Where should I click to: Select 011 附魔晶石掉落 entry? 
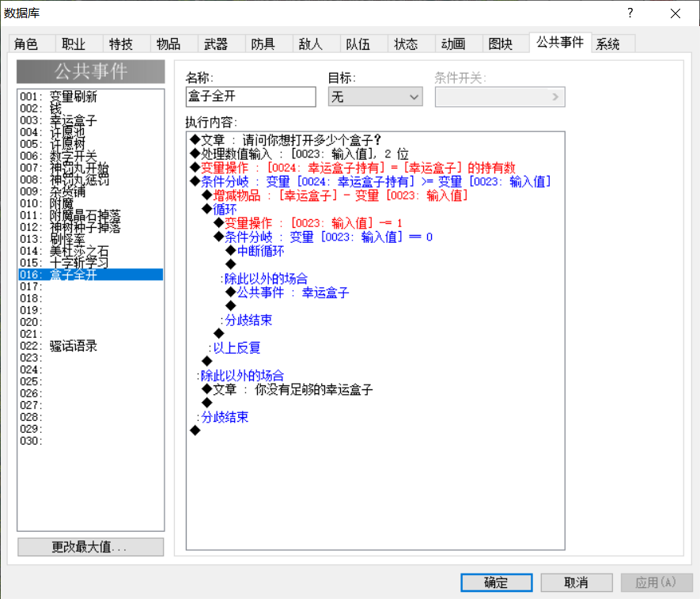tap(91, 215)
